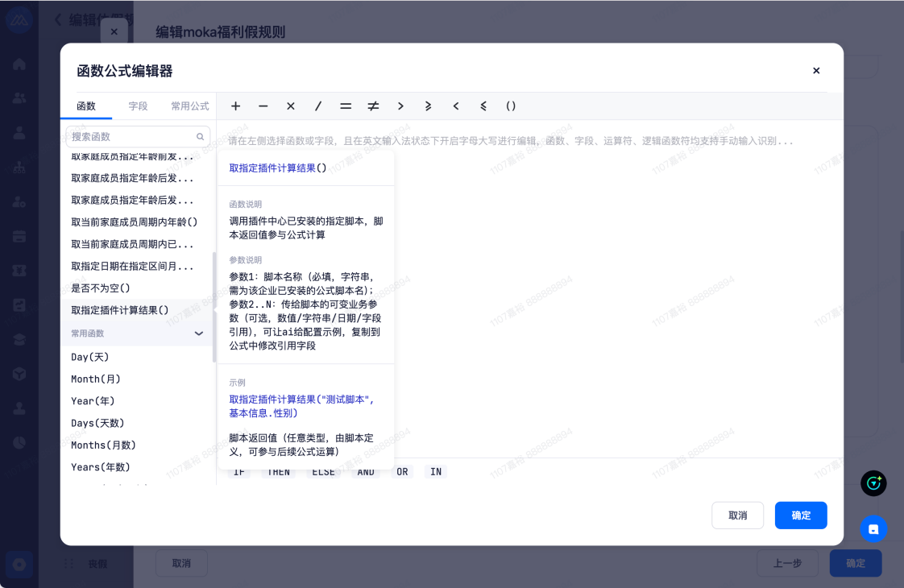904x588 pixels.
Task: Select 取当前家庭成员周期内已... function
Action: point(132,244)
